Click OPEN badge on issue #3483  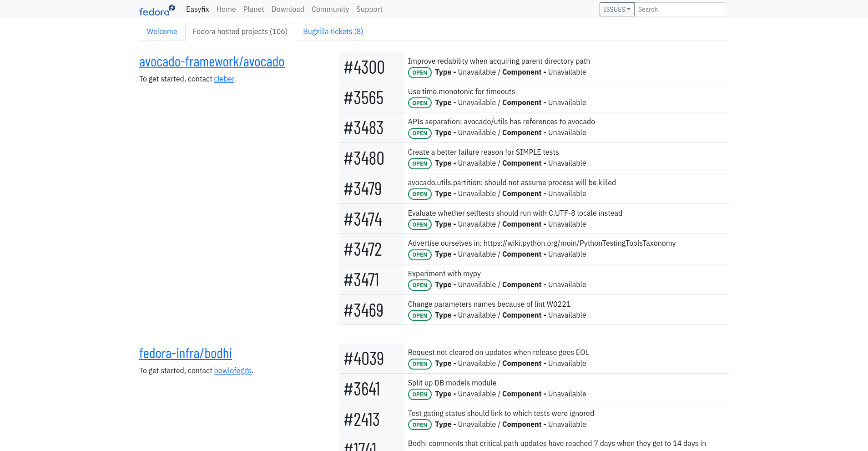[419, 133]
